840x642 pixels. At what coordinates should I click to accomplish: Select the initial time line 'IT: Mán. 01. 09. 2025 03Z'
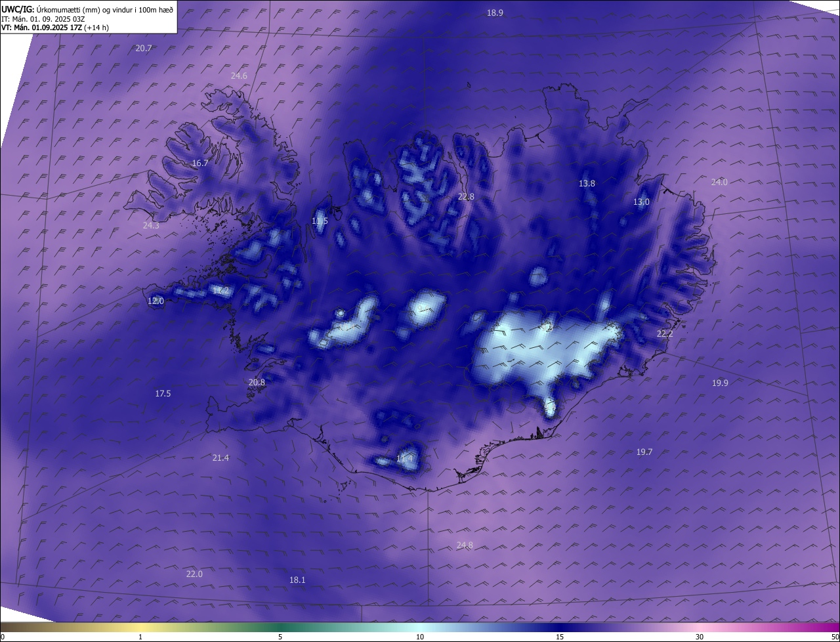pos(44,19)
